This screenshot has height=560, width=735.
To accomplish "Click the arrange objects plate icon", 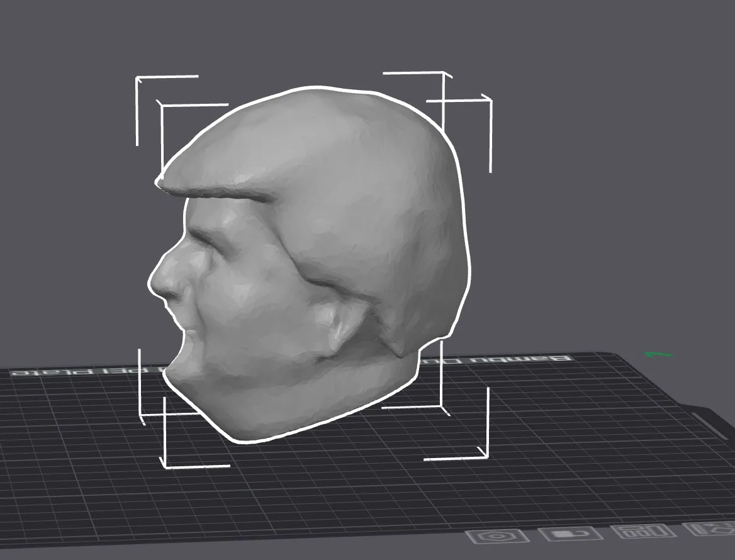I will (x=644, y=532).
